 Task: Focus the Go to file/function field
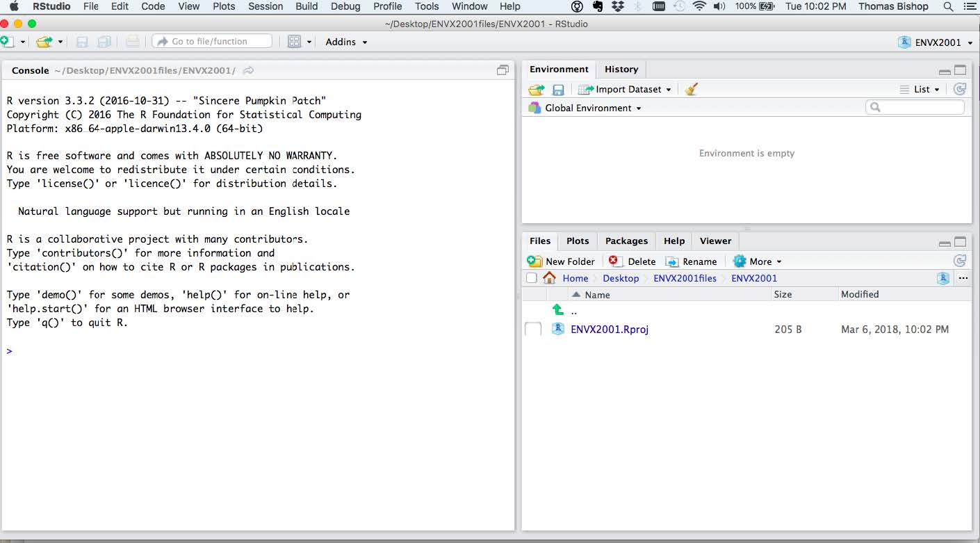click(x=212, y=42)
